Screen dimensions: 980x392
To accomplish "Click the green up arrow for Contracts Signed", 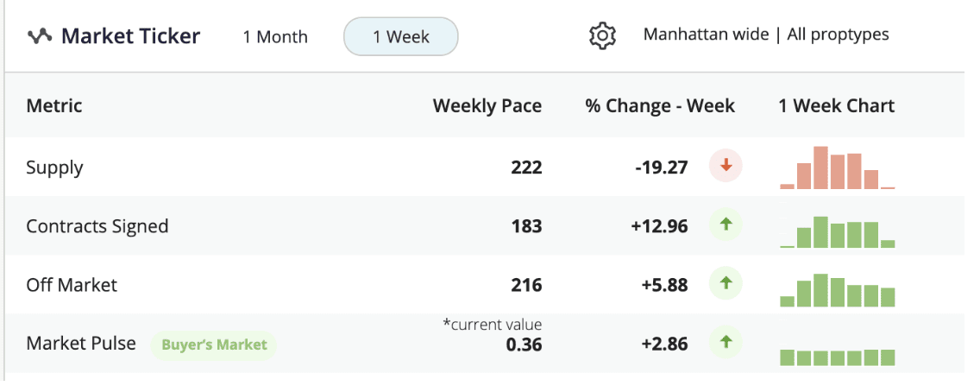I will pos(726,225).
